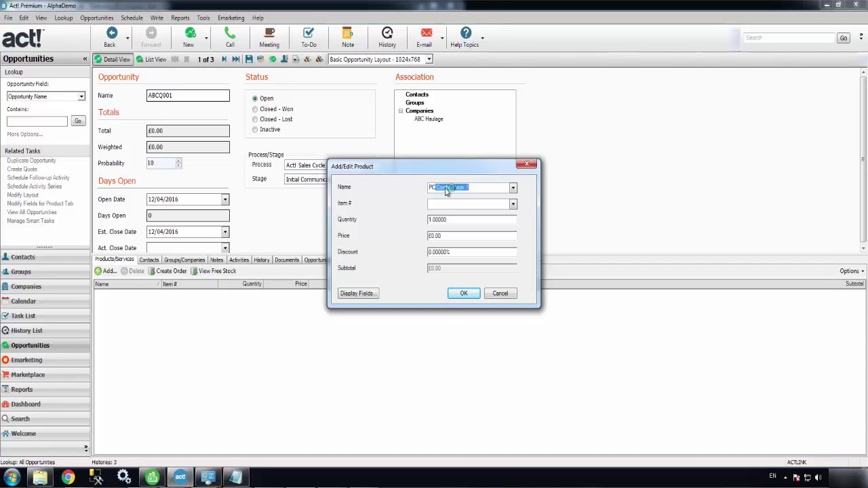The height and width of the screenshot is (488, 868).
Task: Click the Price field in dialog
Action: (x=472, y=236)
